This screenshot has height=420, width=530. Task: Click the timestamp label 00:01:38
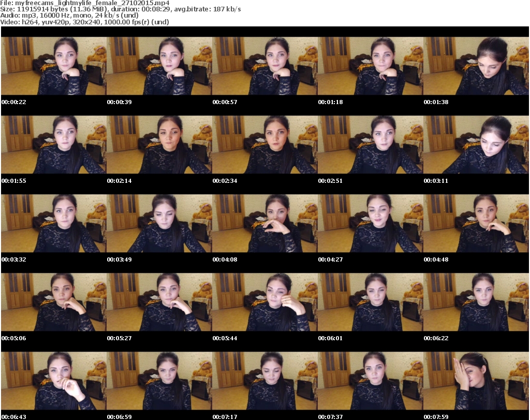pos(436,102)
